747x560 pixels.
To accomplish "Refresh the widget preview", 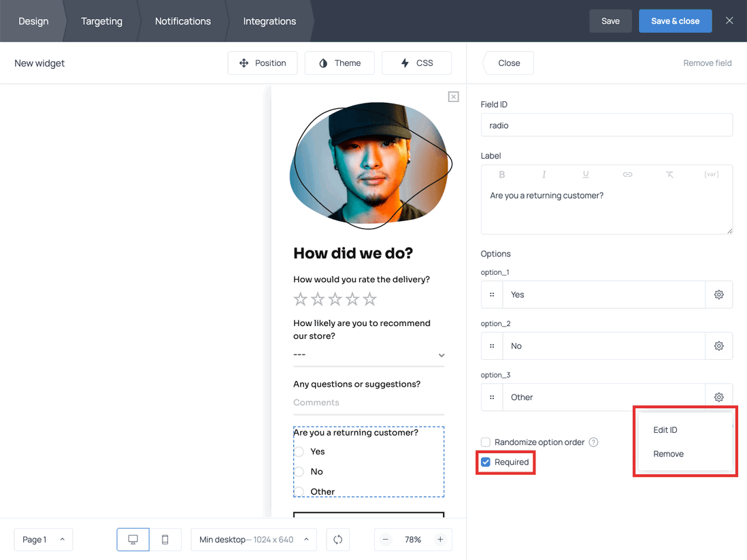I will (x=337, y=539).
